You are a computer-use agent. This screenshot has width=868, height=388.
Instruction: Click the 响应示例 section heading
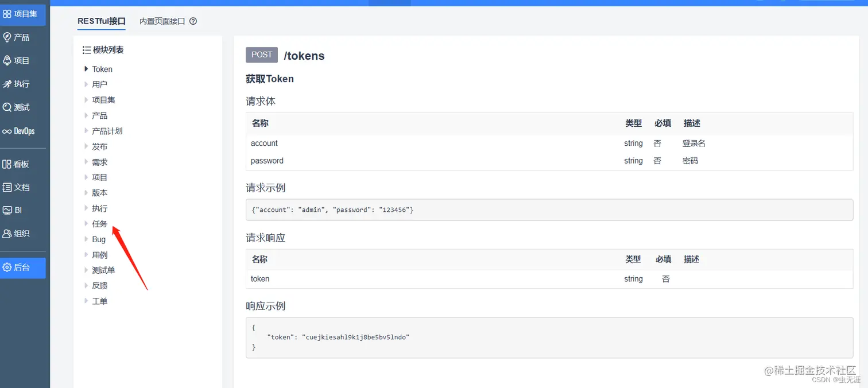tap(266, 306)
